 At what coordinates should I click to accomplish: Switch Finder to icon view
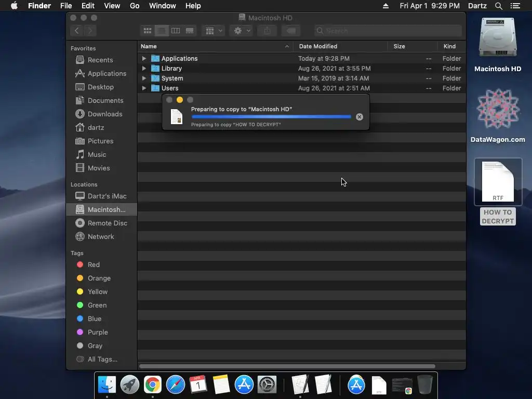coord(147,31)
